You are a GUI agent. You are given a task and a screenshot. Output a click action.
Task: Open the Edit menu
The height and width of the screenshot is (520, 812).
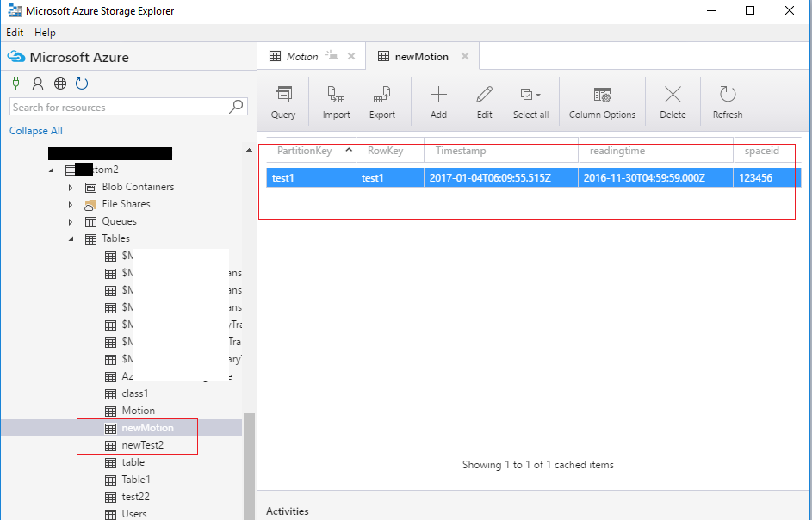point(15,33)
